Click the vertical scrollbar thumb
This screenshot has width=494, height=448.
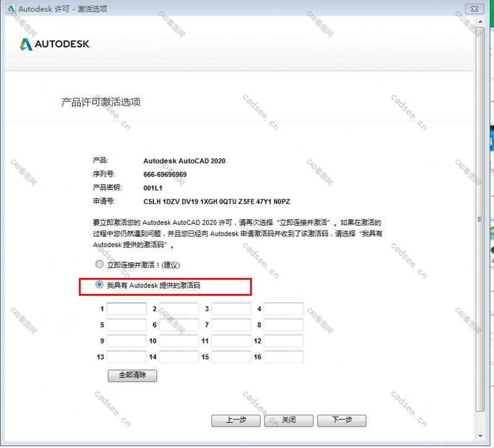point(480,219)
